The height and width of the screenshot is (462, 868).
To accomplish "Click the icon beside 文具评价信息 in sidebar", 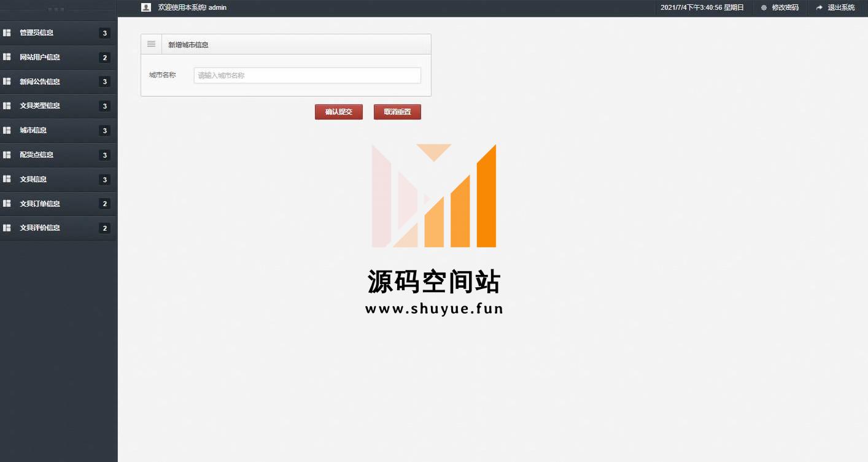I will click(7, 228).
